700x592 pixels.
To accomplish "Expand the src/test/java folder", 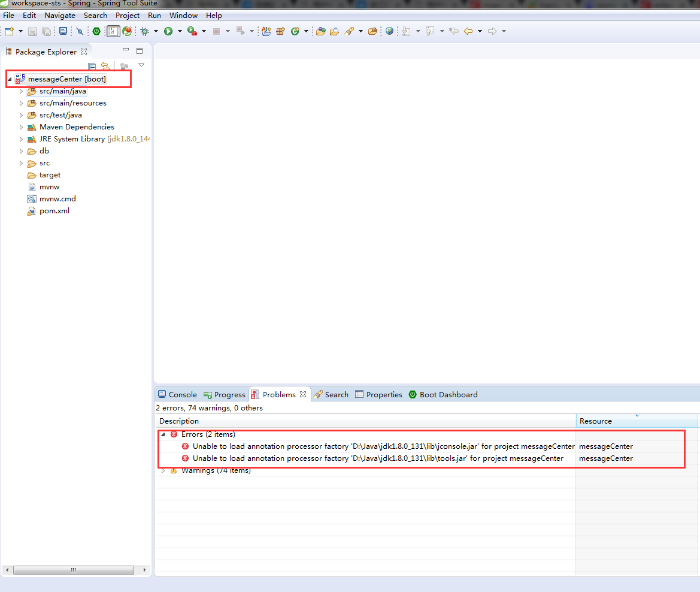I will click(x=21, y=115).
